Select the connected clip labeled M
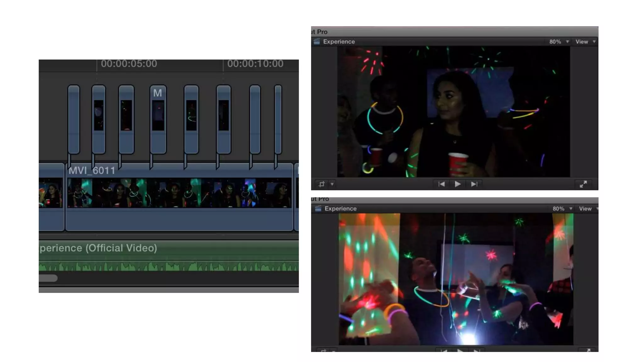The width and height of the screenshot is (644, 362). point(158,119)
